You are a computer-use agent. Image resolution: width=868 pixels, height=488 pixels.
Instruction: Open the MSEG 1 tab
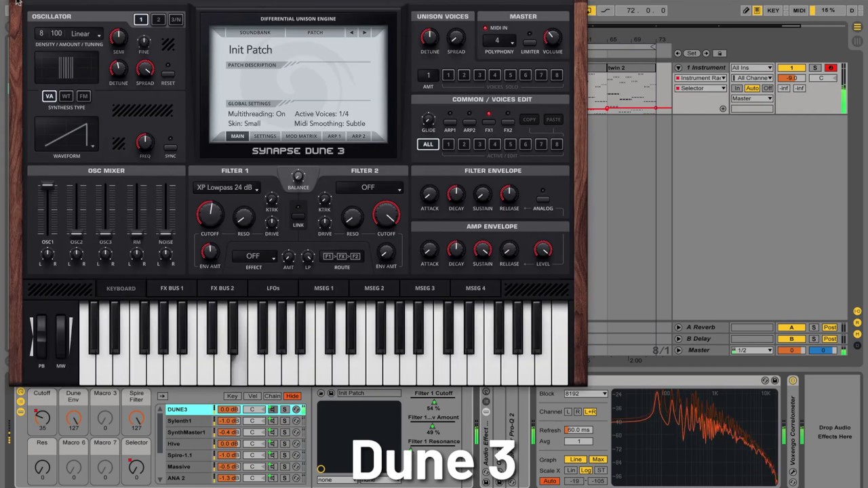(x=323, y=289)
